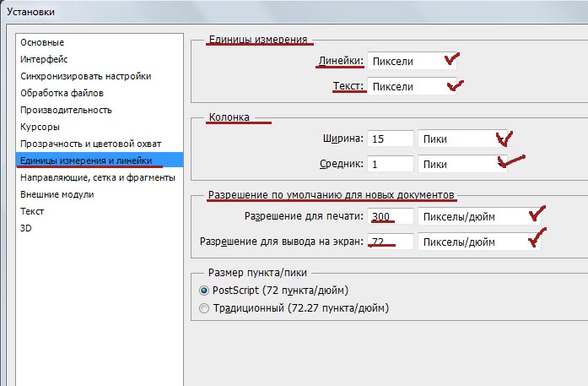
Task: Expand the Ширина units dropdown
Action: (x=467, y=139)
